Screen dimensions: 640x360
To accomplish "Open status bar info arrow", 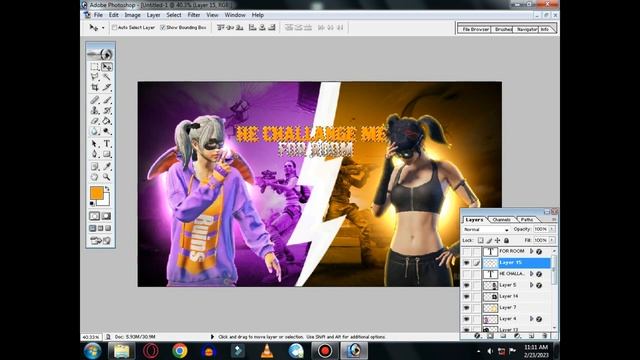I will pos(212,337).
